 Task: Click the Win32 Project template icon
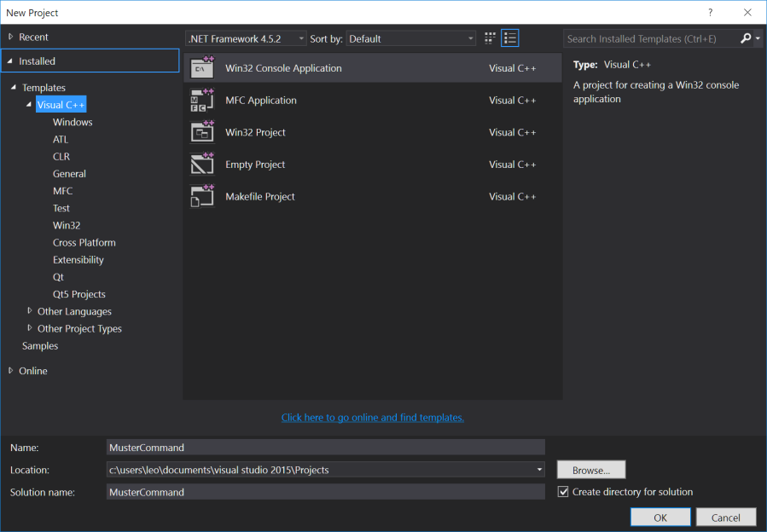click(202, 132)
